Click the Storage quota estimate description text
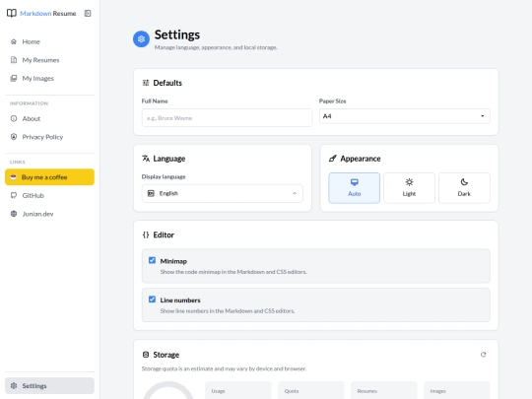 point(224,368)
